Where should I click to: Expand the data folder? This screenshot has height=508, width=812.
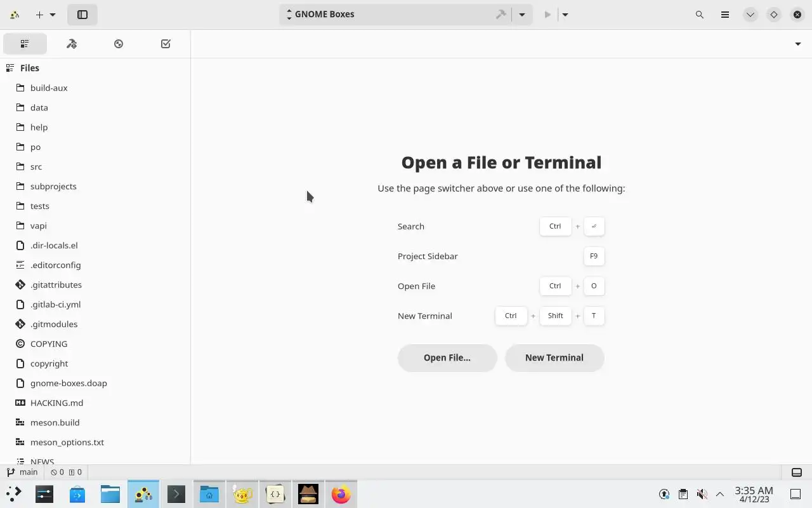pos(95,107)
